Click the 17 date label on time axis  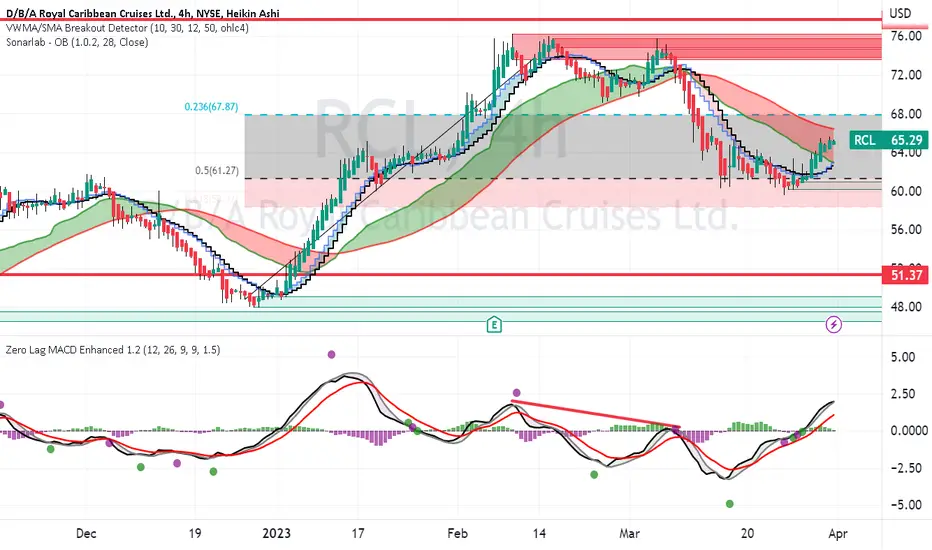point(358,533)
